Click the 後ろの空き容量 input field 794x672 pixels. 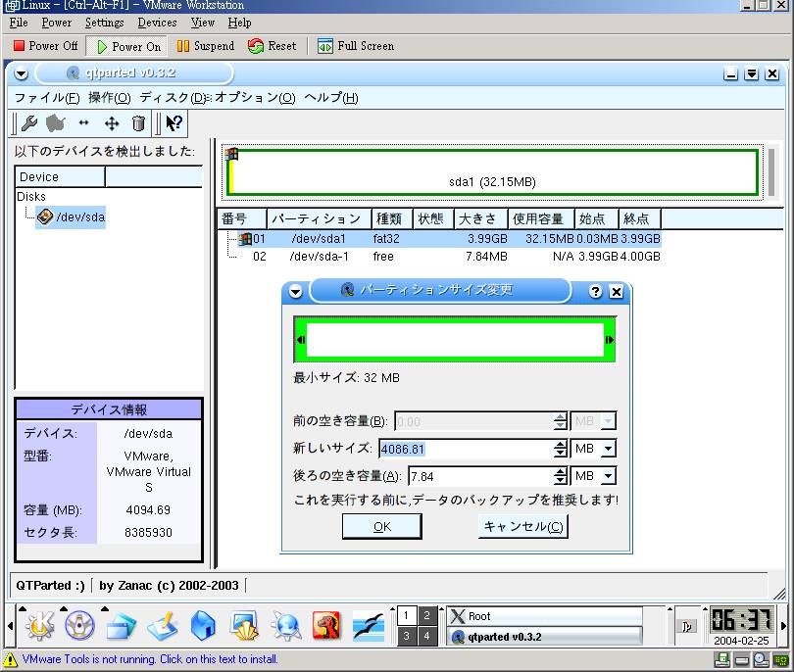pos(480,476)
